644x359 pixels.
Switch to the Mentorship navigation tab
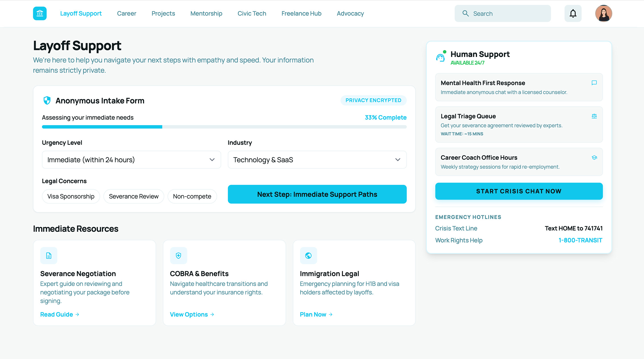pos(206,13)
